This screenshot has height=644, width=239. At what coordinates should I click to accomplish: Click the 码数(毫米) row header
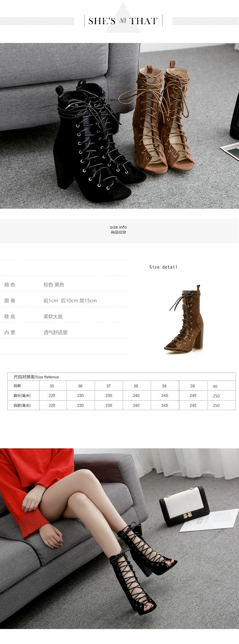[x=22, y=405]
